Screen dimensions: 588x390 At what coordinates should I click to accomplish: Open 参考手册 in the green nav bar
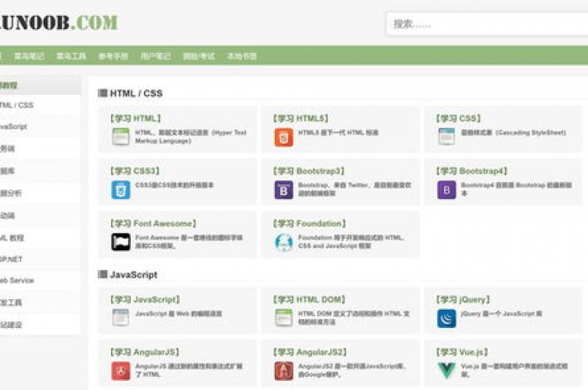113,56
